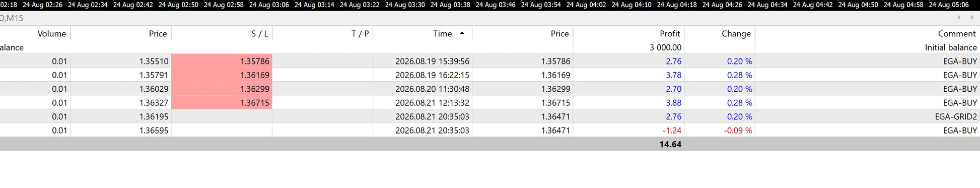980x188 pixels.
Task: Click the total profit 14.64
Action: 670,144
